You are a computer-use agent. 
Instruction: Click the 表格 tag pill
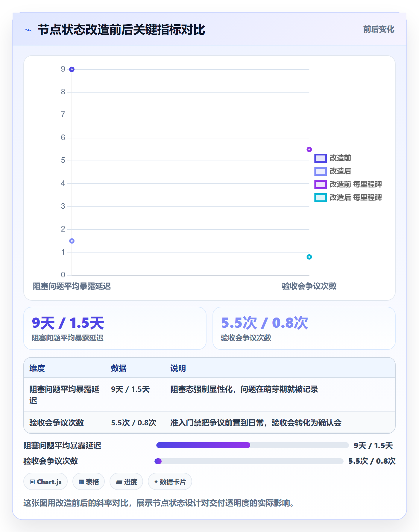(89, 482)
